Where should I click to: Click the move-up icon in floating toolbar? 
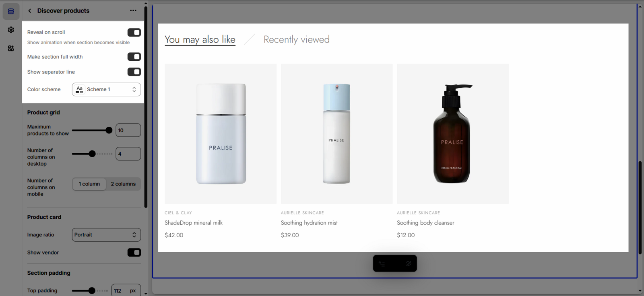pos(382,264)
